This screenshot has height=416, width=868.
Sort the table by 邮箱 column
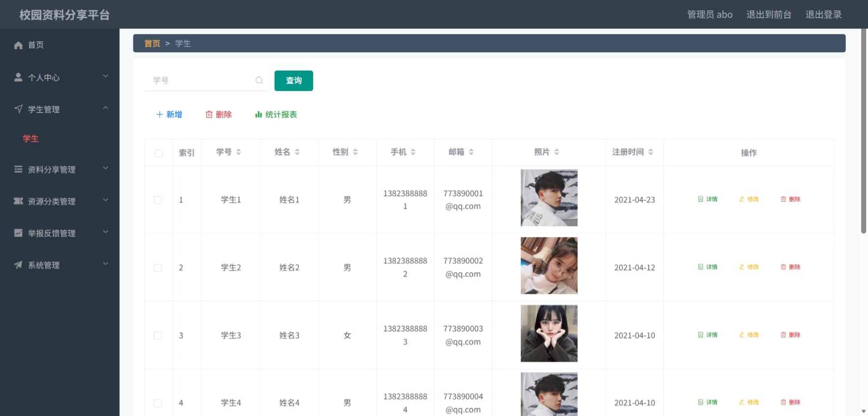471,152
